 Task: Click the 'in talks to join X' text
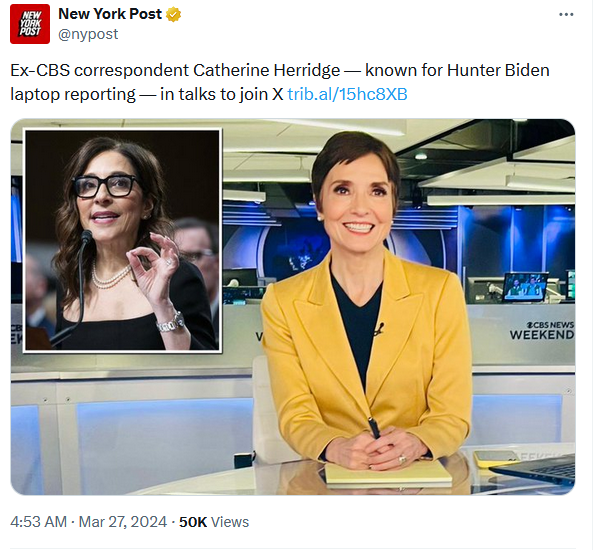click(222, 94)
